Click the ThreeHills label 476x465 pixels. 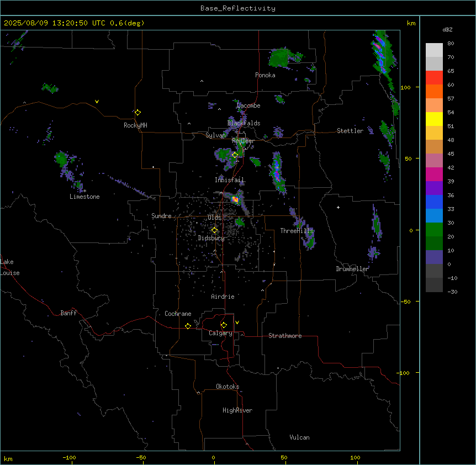pyautogui.click(x=297, y=231)
